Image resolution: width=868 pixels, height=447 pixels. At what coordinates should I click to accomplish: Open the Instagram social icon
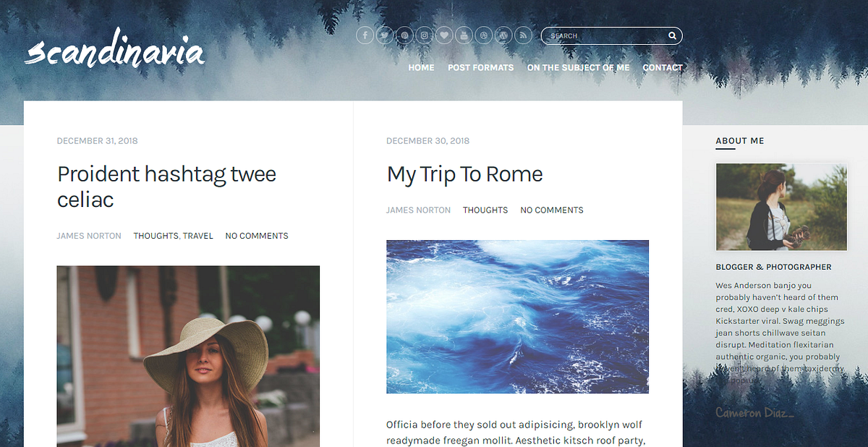(425, 35)
